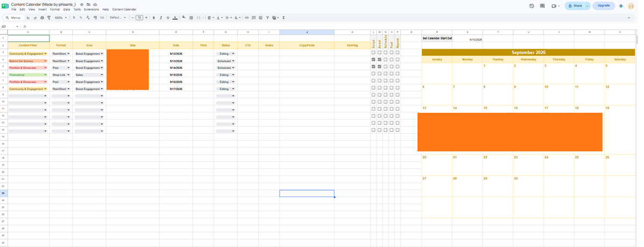
Task: Open the Gemini sparkle icon
Action: [x=621, y=5]
